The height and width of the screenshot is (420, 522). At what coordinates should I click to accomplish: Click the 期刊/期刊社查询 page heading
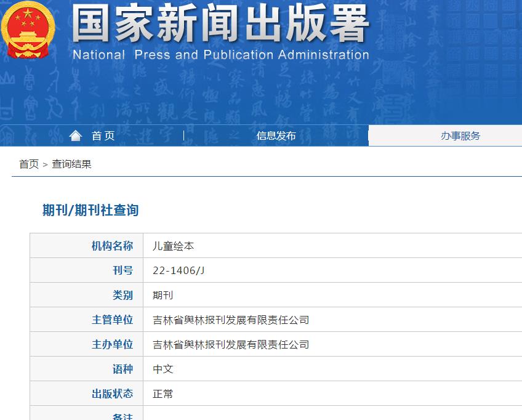coord(89,209)
